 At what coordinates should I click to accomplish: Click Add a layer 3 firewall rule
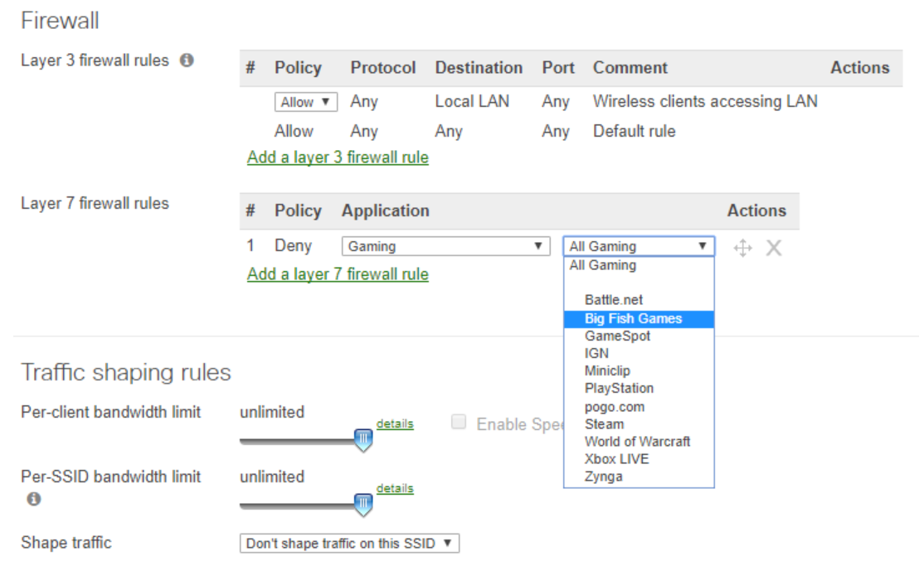(x=337, y=157)
